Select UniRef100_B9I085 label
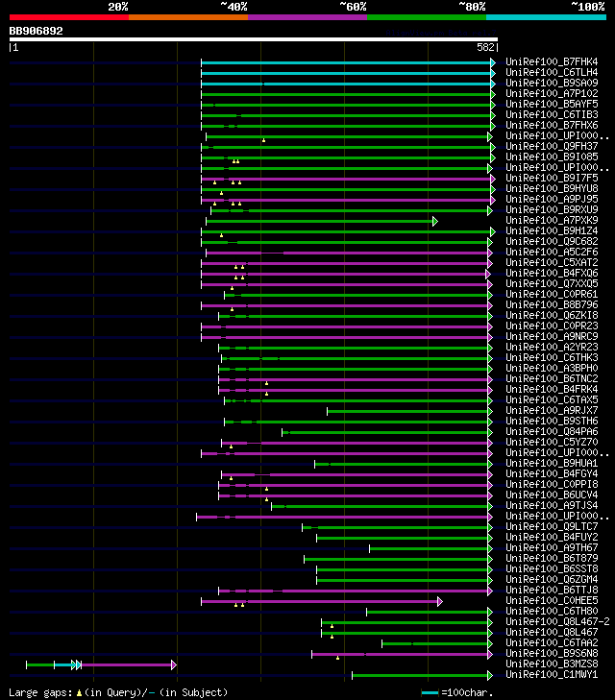The image size is (615, 700). pyautogui.click(x=552, y=157)
